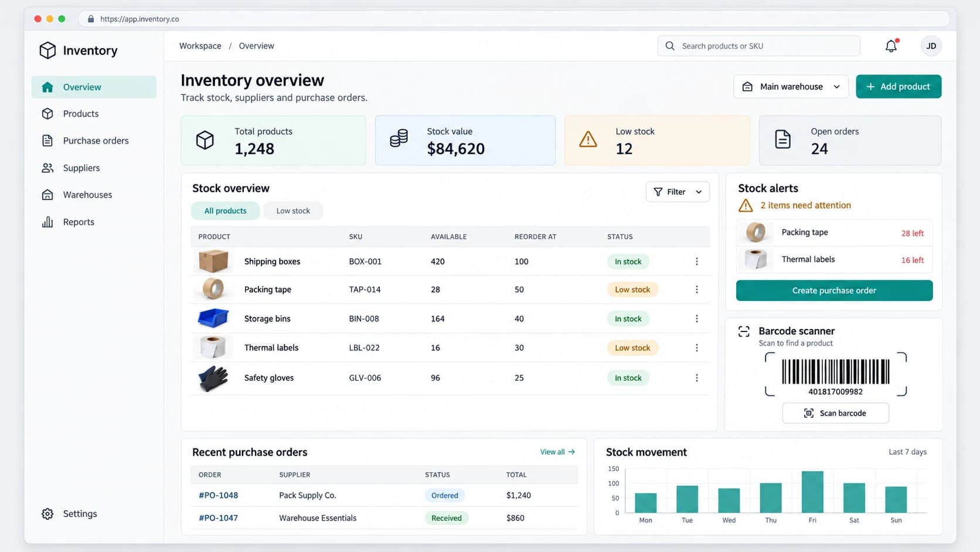Open row menu for Storage bins

(697, 319)
